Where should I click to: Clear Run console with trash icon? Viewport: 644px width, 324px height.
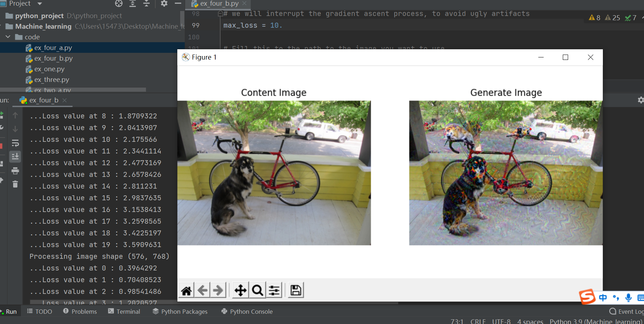point(15,184)
